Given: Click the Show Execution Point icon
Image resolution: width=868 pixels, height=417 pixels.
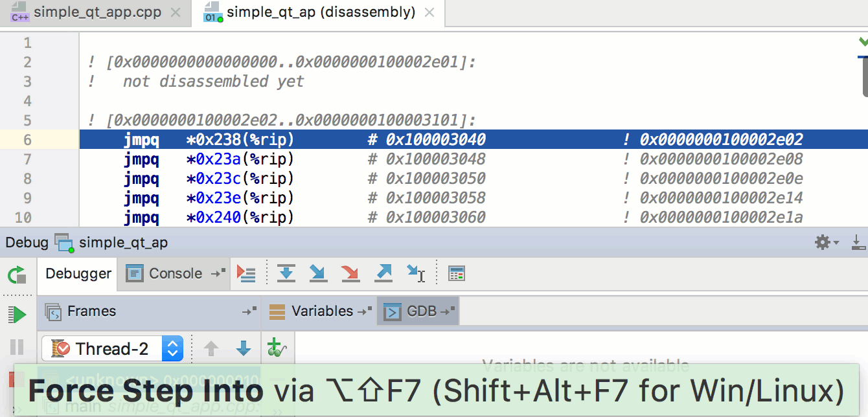Looking at the screenshot, I should [246, 274].
